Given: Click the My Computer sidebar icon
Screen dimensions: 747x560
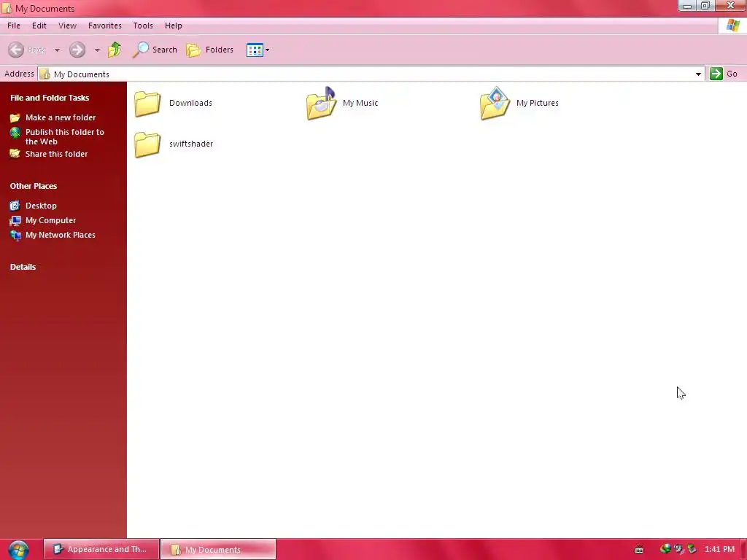Looking at the screenshot, I should coord(15,220).
